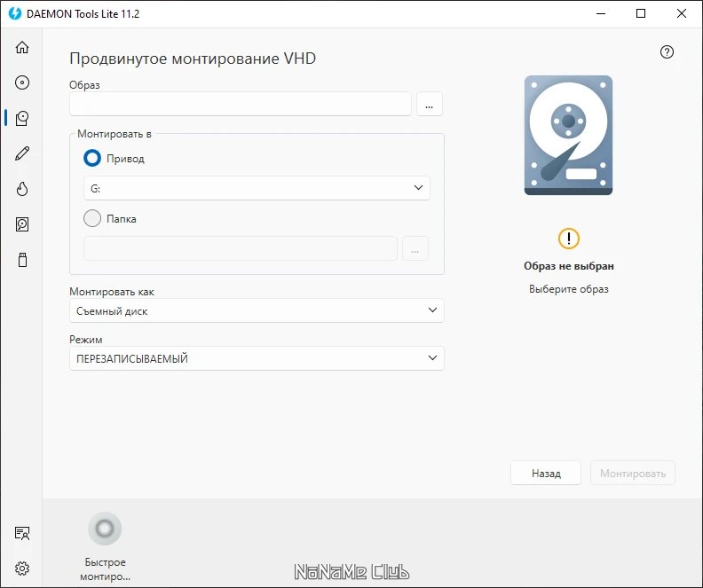This screenshot has height=588, width=703.
Task: Close the DAEMON Tools window
Action: point(682,13)
